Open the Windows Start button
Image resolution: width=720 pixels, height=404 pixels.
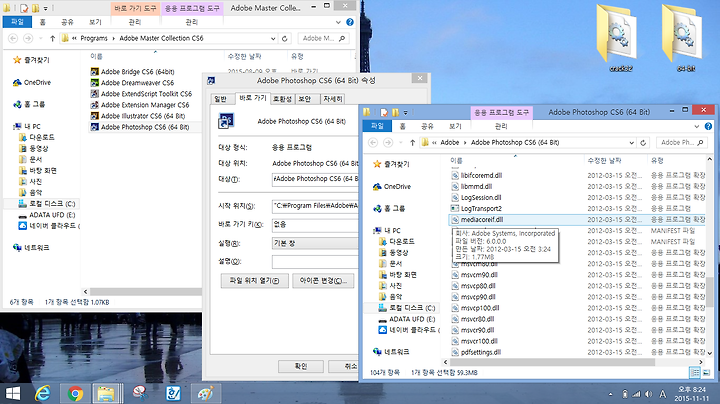pos(12,393)
